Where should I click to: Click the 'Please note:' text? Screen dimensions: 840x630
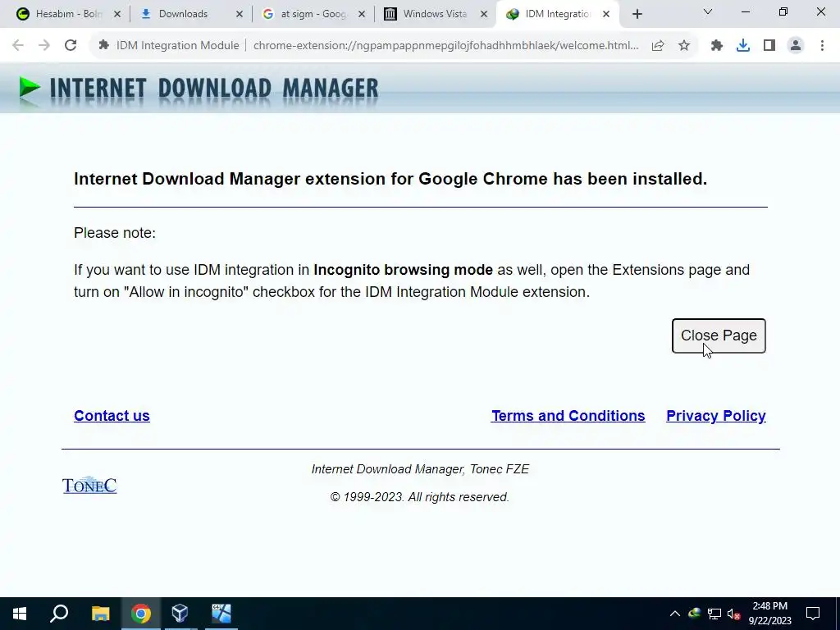pyautogui.click(x=115, y=233)
